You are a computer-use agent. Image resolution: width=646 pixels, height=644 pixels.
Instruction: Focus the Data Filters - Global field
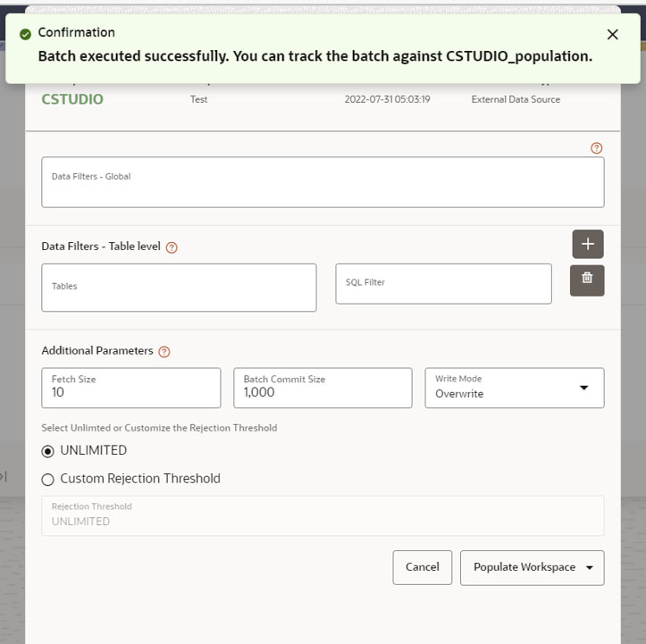coord(323,182)
